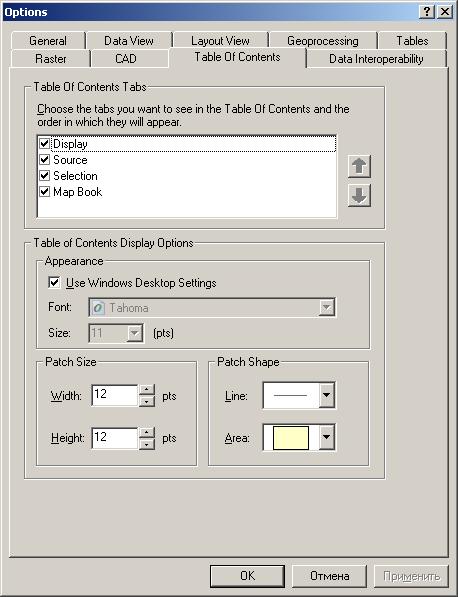Open the Area patch shape dropdown
Viewport: 458px width, 597px height.
pos(326,437)
